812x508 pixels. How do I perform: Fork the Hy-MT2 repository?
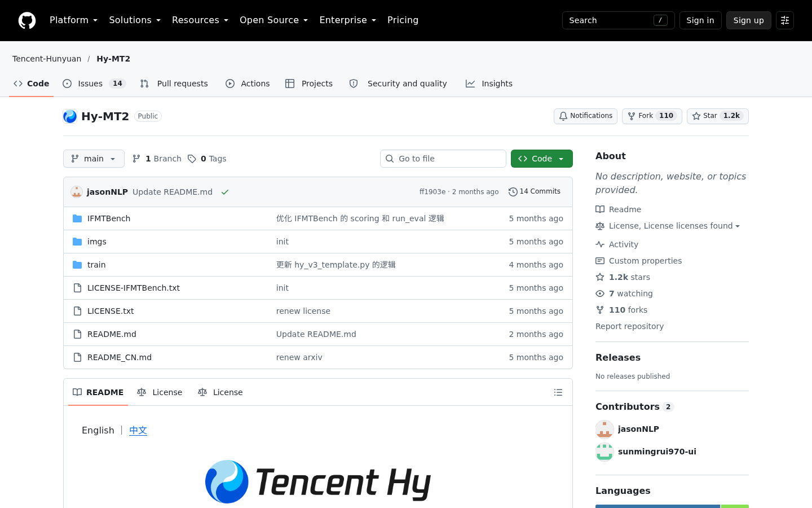coord(652,116)
